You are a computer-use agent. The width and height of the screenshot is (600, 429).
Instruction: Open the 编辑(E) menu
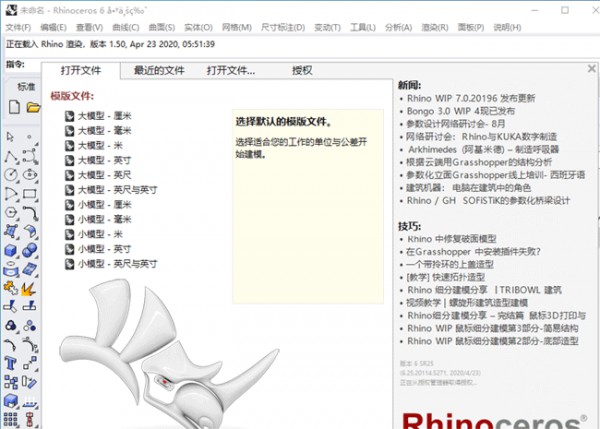54,28
